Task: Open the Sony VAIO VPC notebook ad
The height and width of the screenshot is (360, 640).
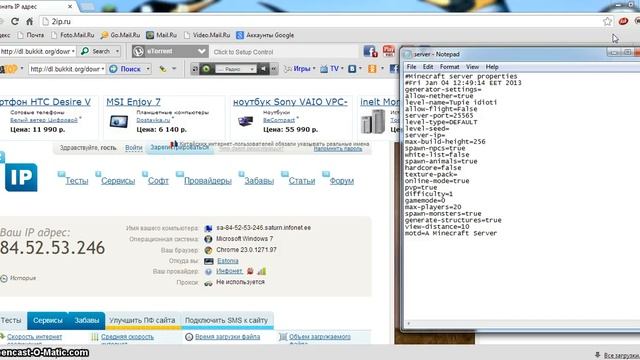Action: (290, 102)
